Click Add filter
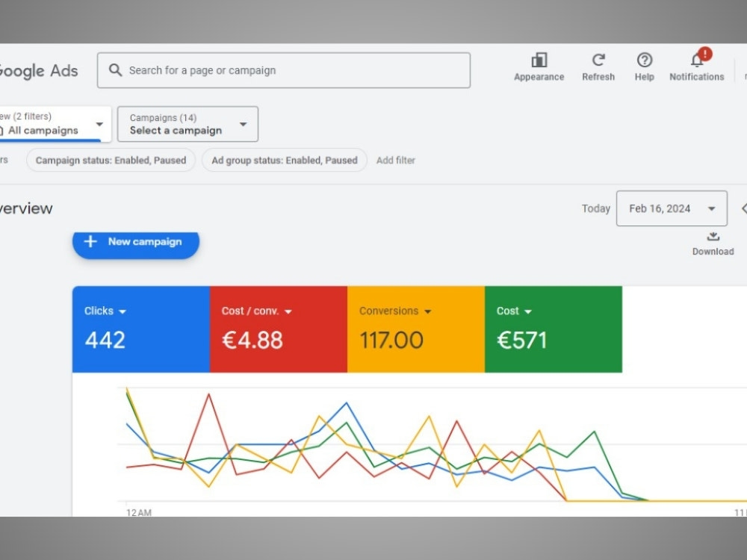747x560 pixels. click(x=396, y=161)
